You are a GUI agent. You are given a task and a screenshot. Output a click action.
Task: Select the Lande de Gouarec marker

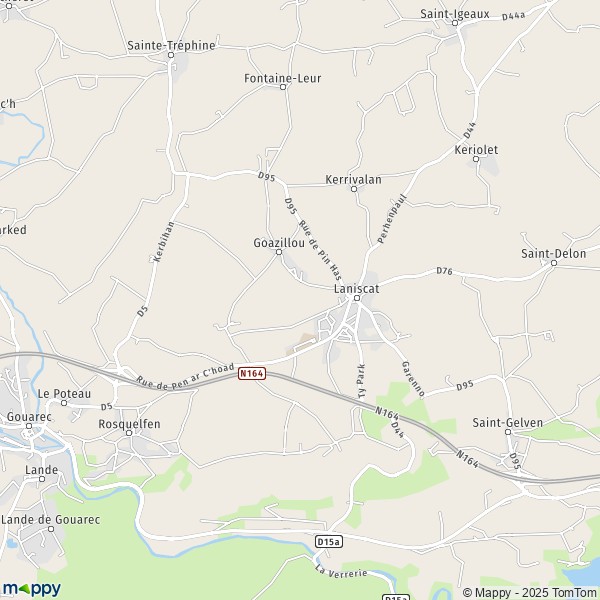(x=51, y=529)
